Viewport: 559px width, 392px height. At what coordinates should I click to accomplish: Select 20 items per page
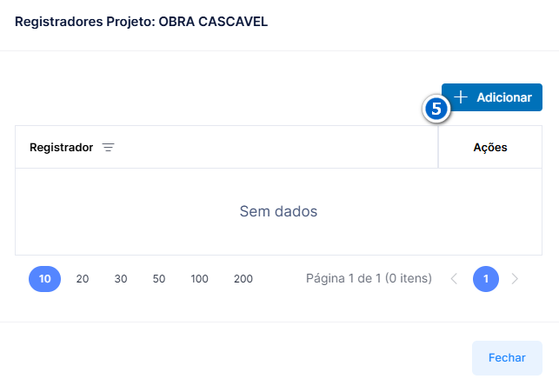(x=83, y=279)
